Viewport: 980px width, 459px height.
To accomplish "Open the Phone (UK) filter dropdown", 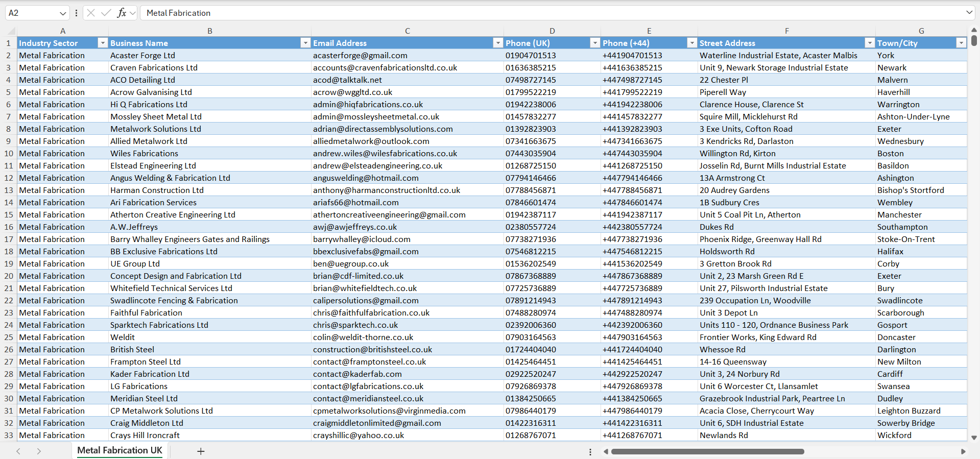I will point(595,43).
